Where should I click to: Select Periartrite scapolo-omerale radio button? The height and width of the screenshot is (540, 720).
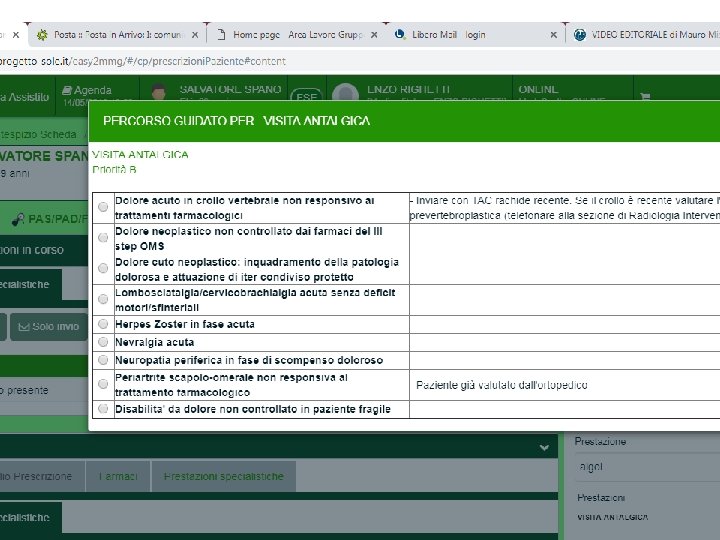point(103,384)
